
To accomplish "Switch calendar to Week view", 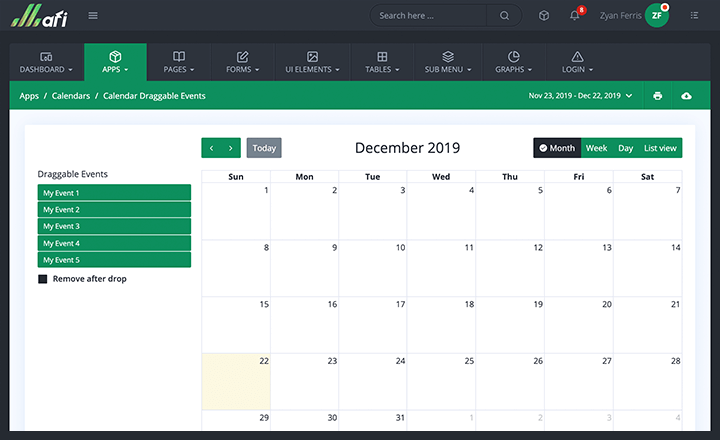I will pyautogui.click(x=596, y=148).
